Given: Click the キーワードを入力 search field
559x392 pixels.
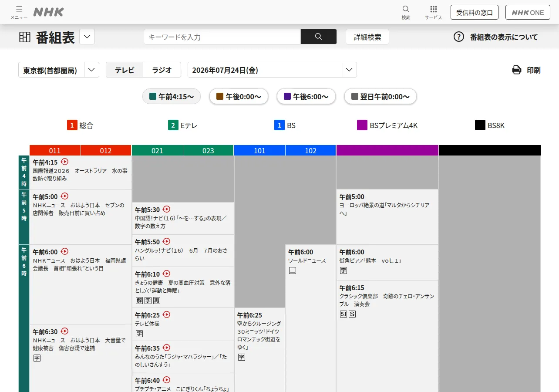Looking at the screenshot, I should click(x=222, y=37).
